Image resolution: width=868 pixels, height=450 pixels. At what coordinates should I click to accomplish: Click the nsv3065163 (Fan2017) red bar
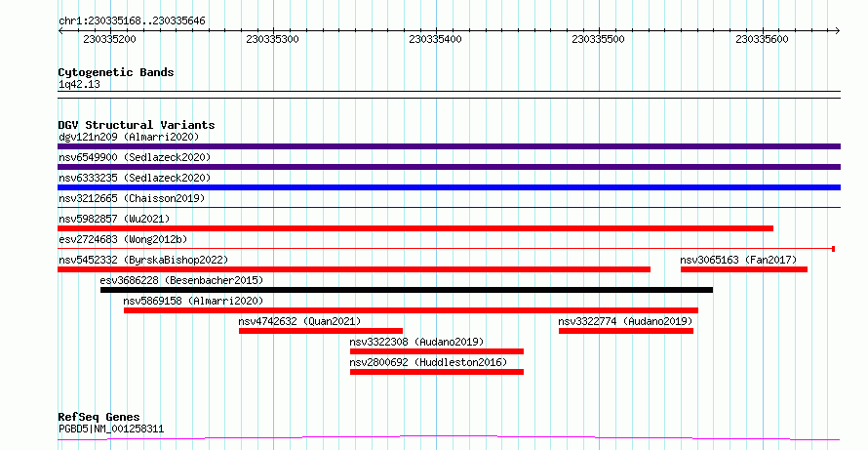[744, 269]
